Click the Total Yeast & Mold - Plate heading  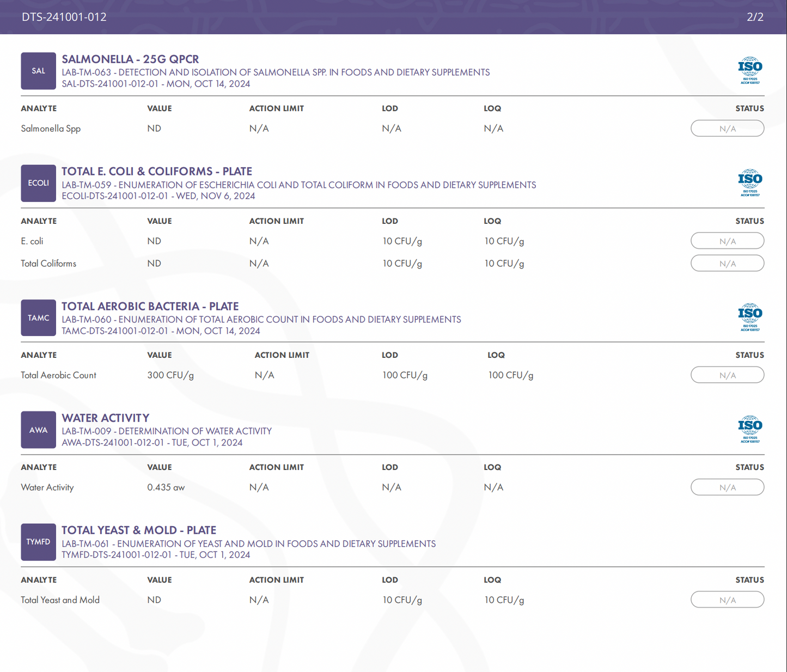(139, 530)
